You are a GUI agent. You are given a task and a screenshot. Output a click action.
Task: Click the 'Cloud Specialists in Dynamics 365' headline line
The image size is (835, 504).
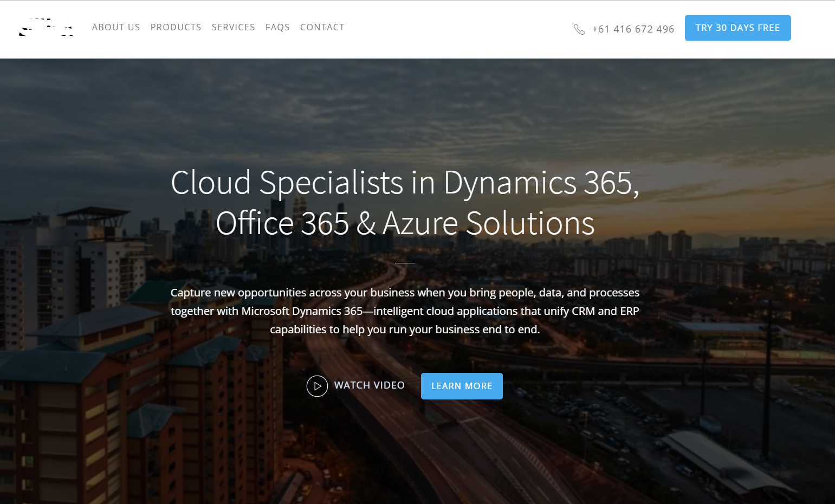405,183
